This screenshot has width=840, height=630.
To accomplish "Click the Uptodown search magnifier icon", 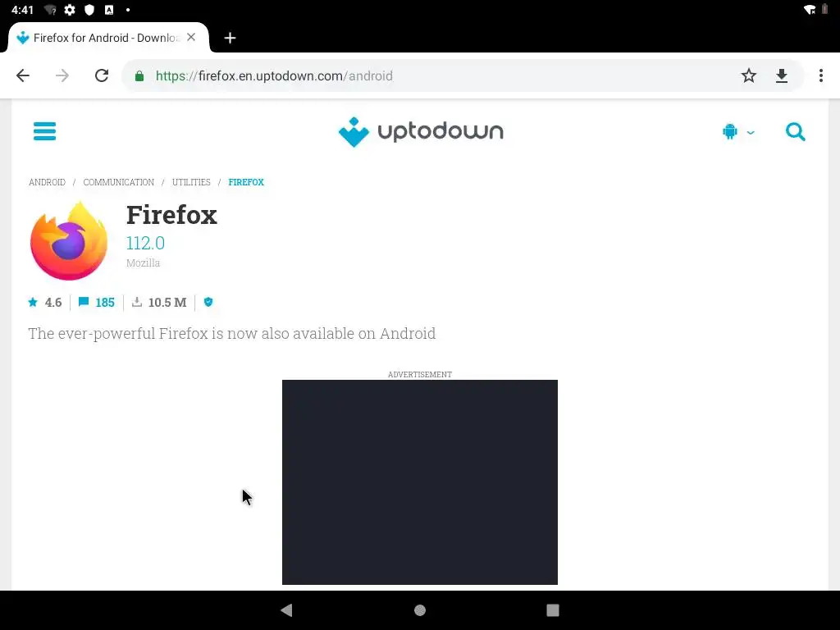I will point(795,131).
